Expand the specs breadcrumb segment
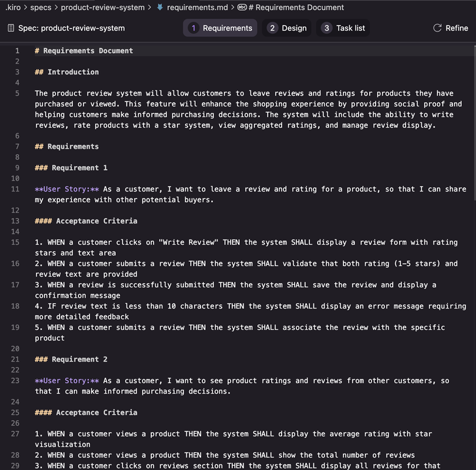 (40, 8)
